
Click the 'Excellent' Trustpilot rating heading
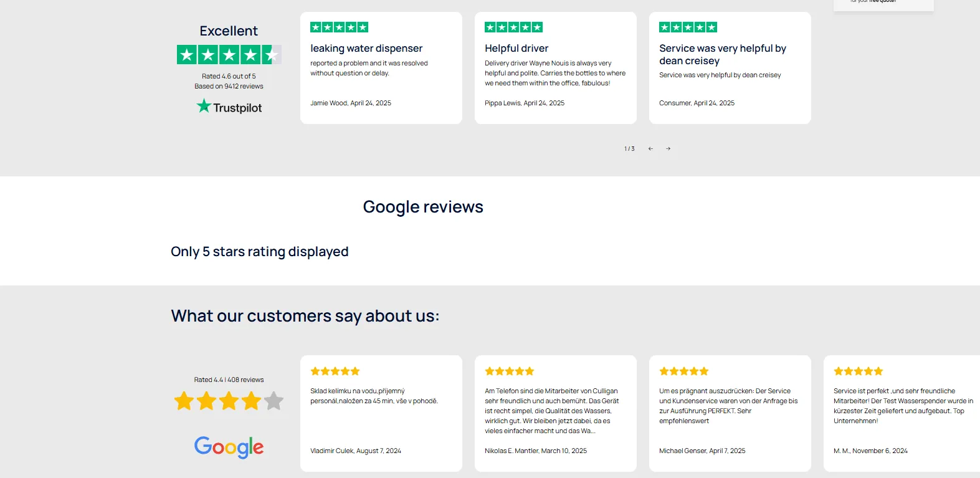(x=229, y=31)
